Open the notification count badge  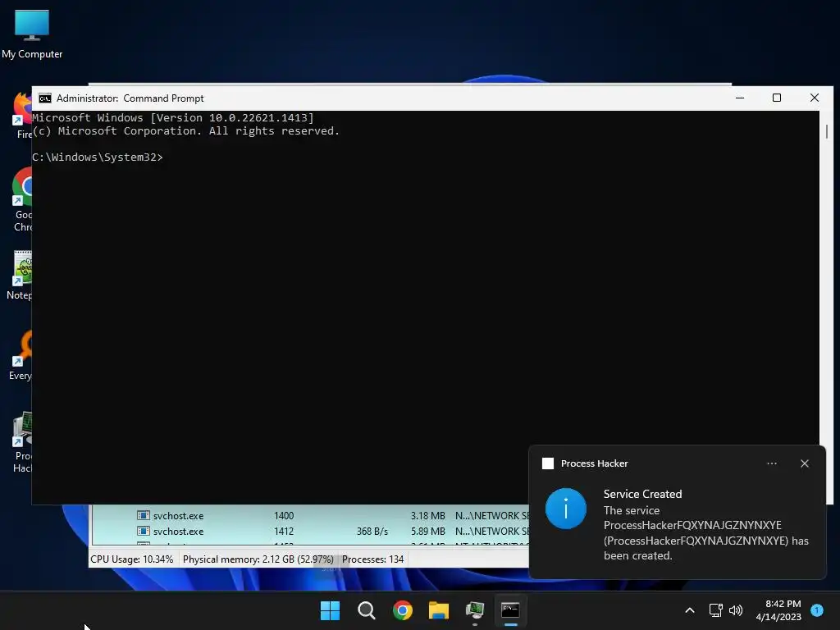point(817,610)
